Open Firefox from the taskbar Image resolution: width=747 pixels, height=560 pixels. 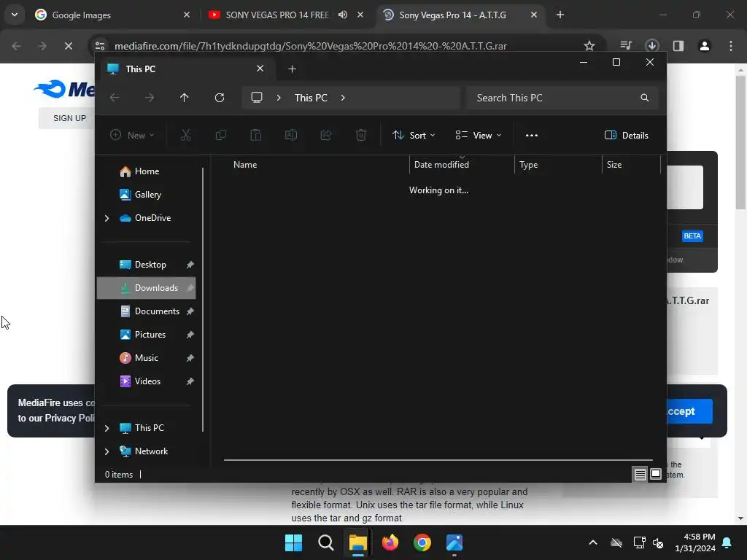pyautogui.click(x=390, y=542)
